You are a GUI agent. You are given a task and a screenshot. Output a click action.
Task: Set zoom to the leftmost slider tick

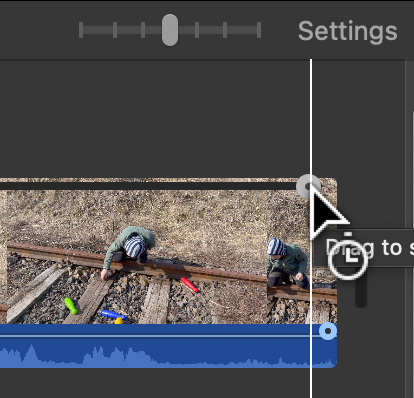tap(81, 30)
